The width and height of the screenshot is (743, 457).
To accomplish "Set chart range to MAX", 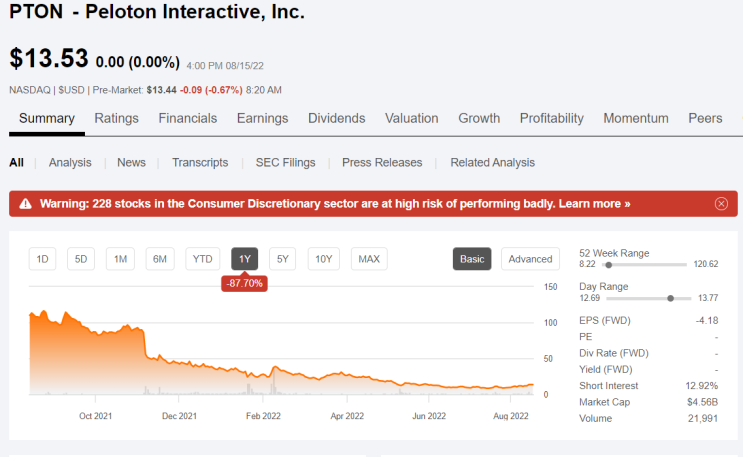I will point(369,259).
